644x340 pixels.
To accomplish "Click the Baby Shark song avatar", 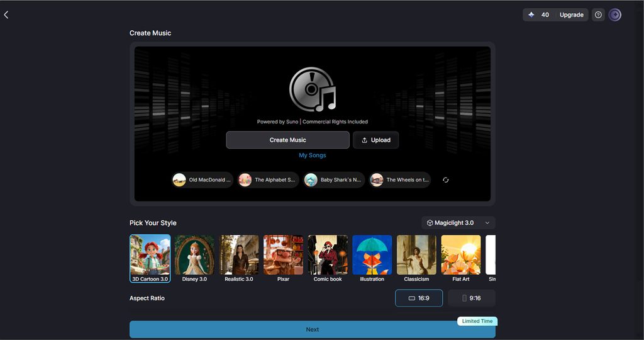I will point(311,180).
